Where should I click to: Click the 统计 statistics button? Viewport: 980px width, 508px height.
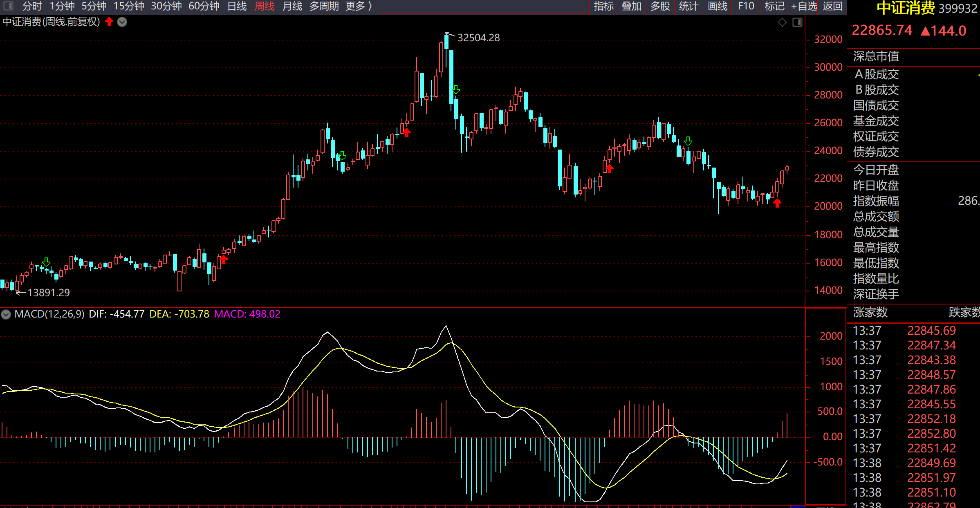(688, 6)
